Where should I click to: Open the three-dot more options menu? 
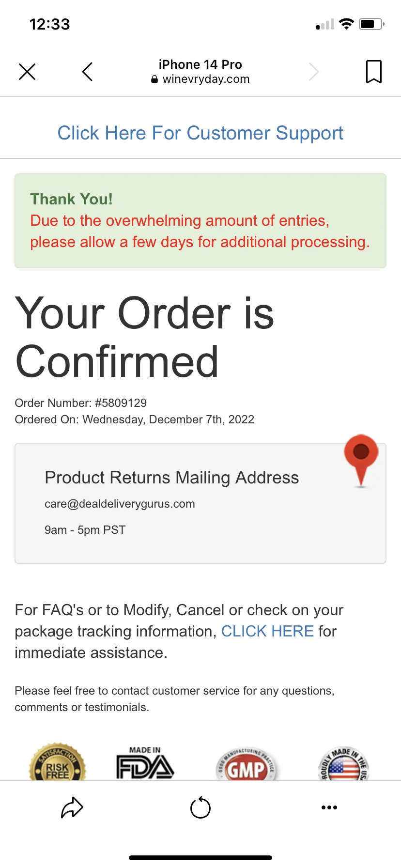(329, 807)
